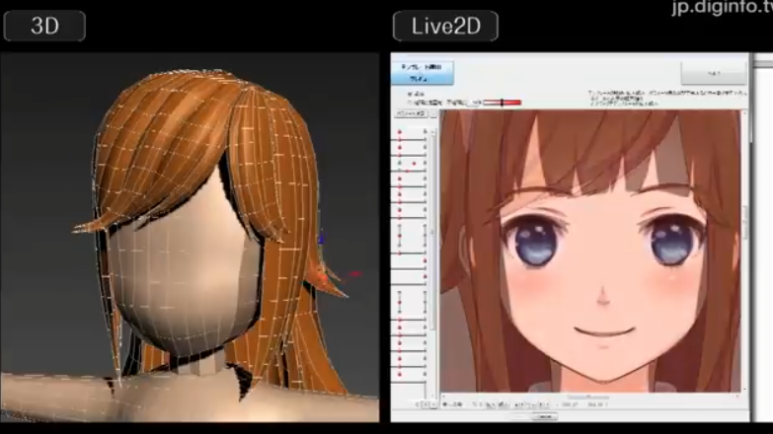Click the "Live2D" label
The width and height of the screenshot is (773, 434).
(x=446, y=26)
